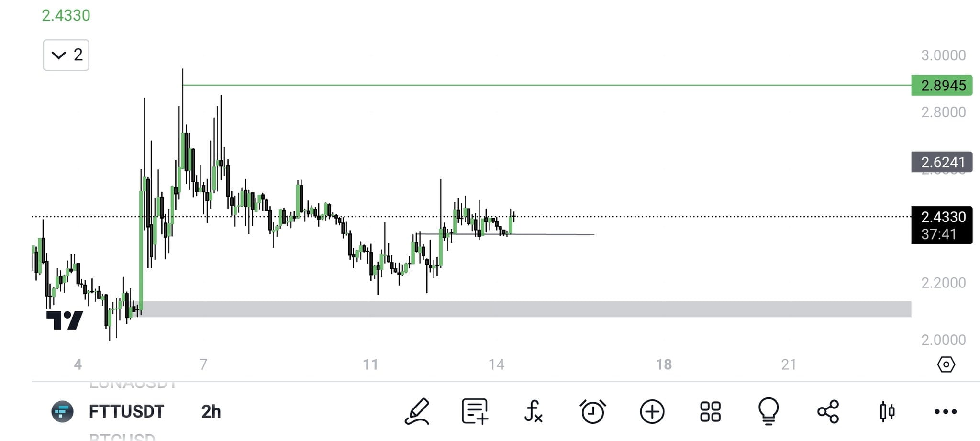Expand the indicators list labeled 2
980x441 pixels.
tap(66, 54)
